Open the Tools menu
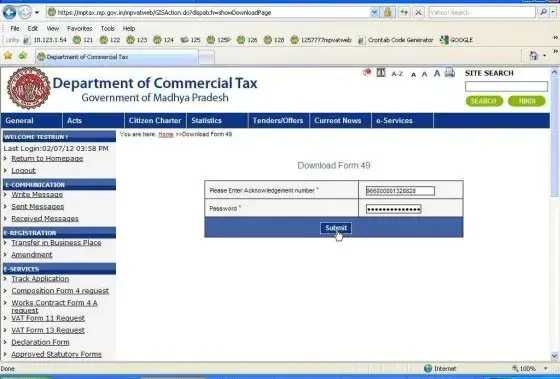 point(108,29)
